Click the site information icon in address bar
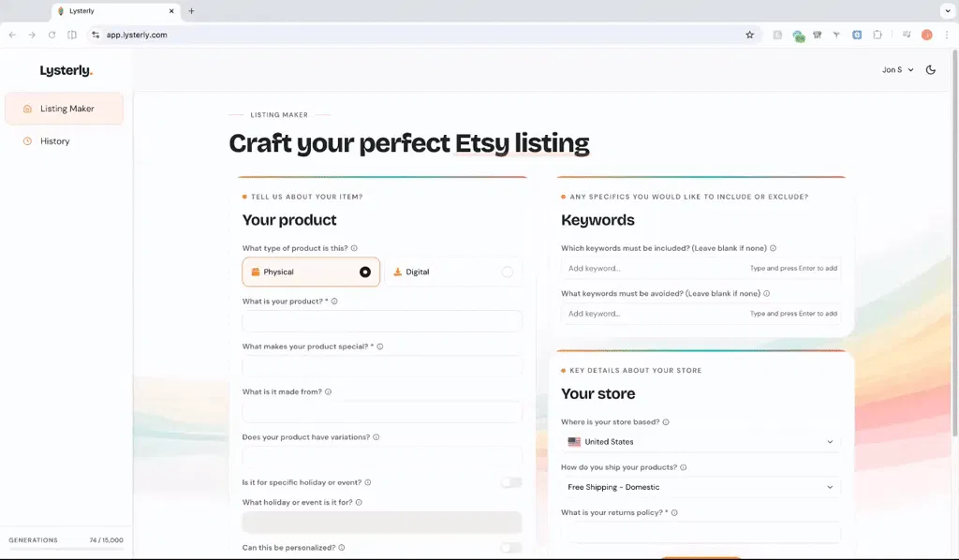Image resolution: width=959 pixels, height=560 pixels. pos(96,35)
